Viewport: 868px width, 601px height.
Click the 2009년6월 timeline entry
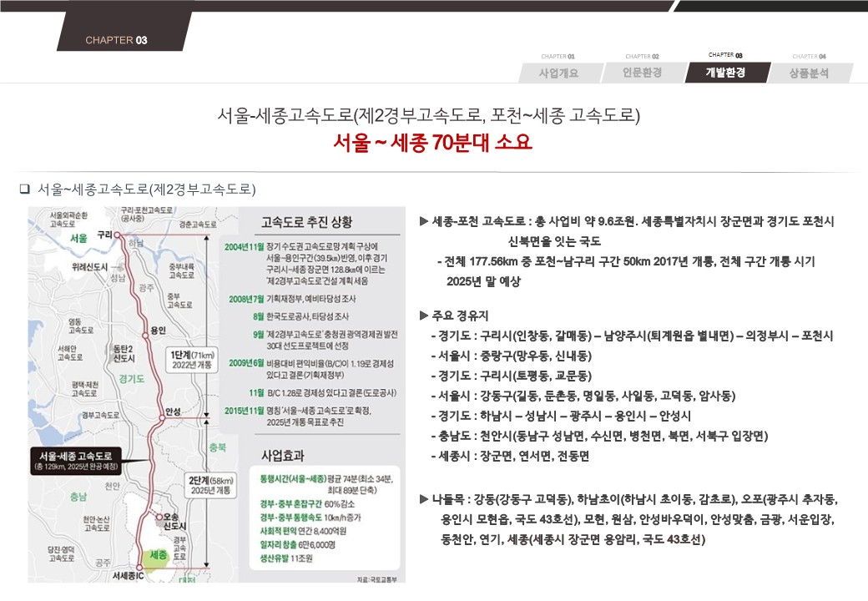tap(311, 369)
